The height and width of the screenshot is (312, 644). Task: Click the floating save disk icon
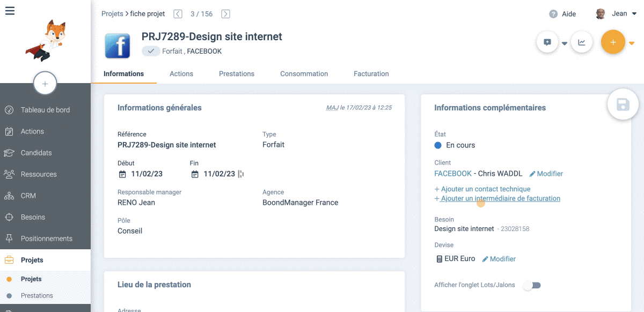(623, 105)
